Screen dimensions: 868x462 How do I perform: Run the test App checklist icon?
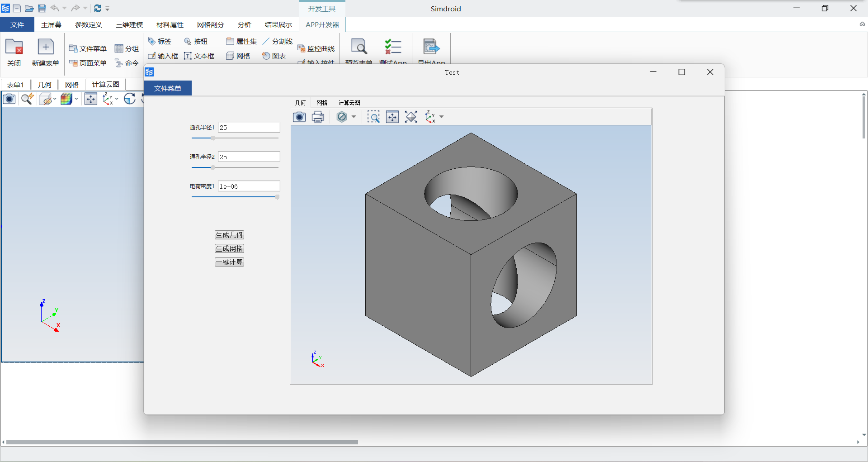pyautogui.click(x=393, y=47)
